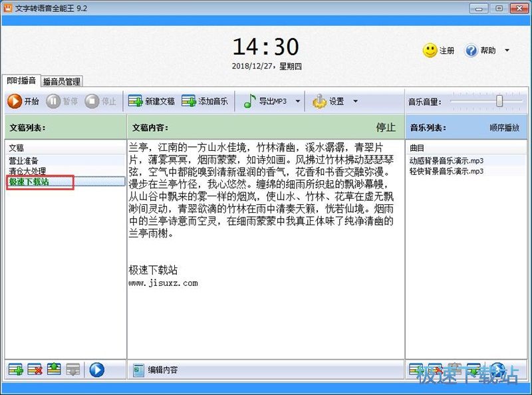Click the 导出MP3 music note icon
This screenshot has width=532, height=395.
coord(250,101)
